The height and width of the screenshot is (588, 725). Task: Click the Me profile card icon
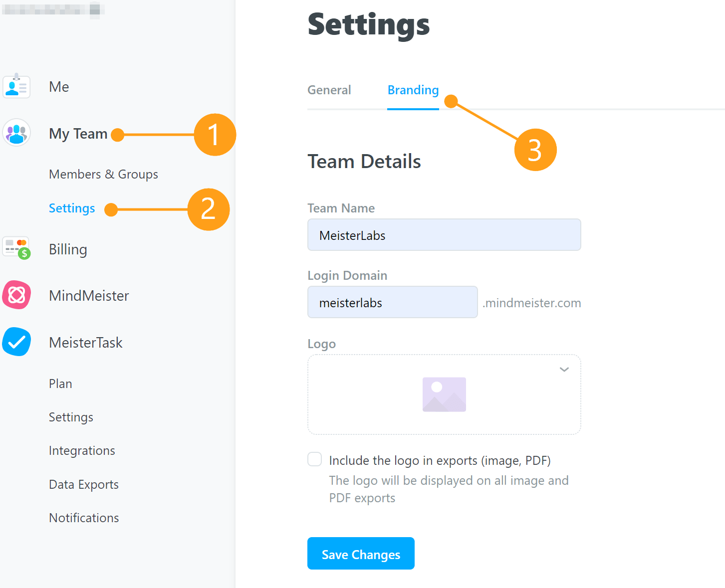16,86
